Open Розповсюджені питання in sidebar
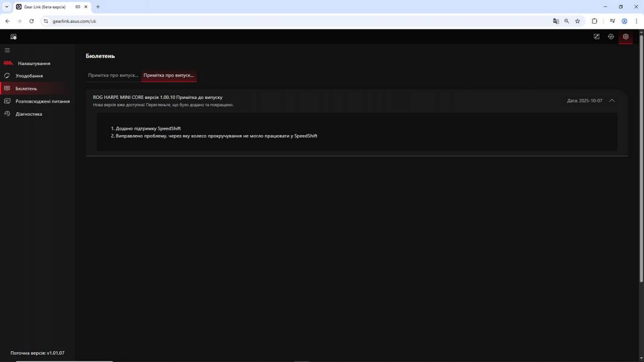 [42, 101]
